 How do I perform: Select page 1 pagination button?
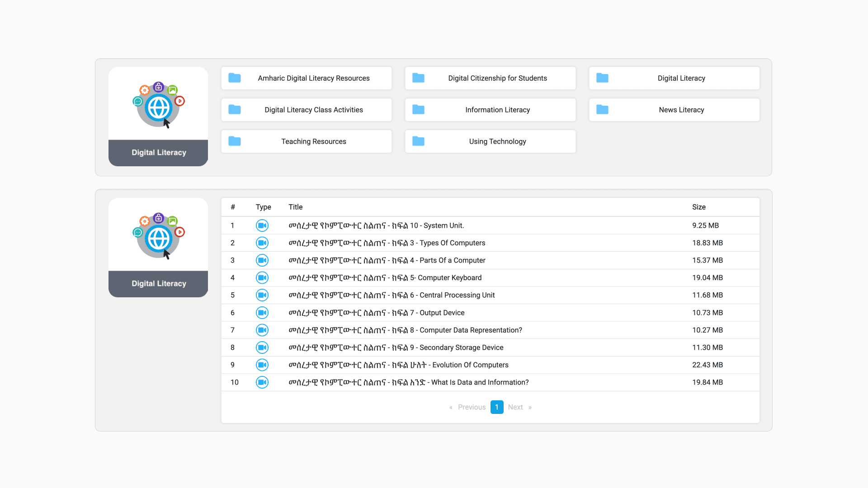pyautogui.click(x=496, y=407)
